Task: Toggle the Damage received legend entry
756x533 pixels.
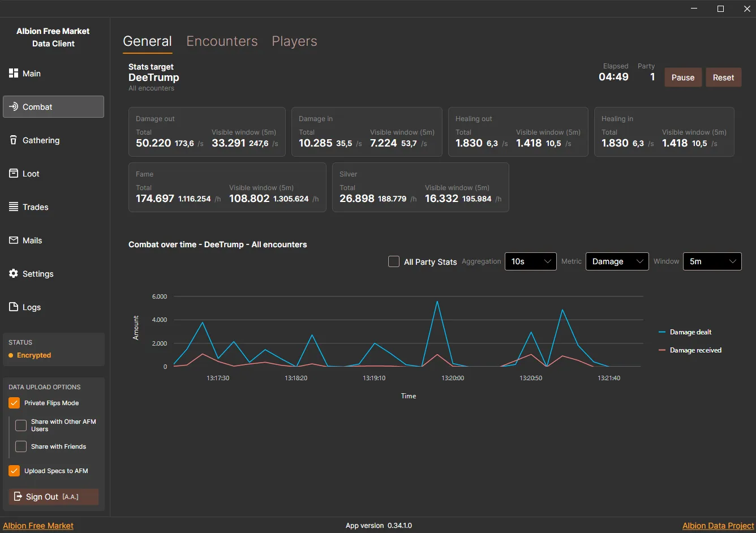Action: coord(690,350)
